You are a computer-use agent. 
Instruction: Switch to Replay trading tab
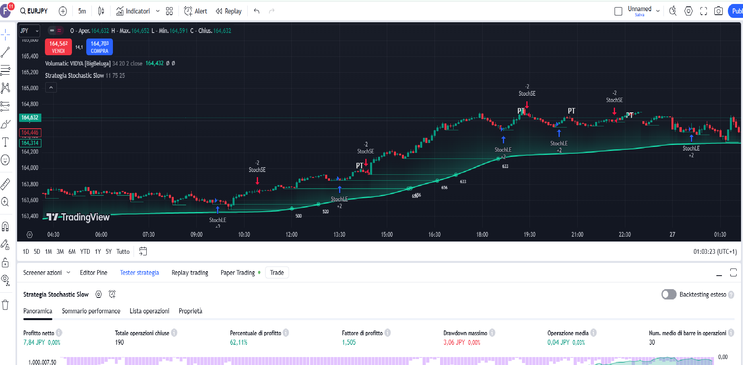click(190, 273)
